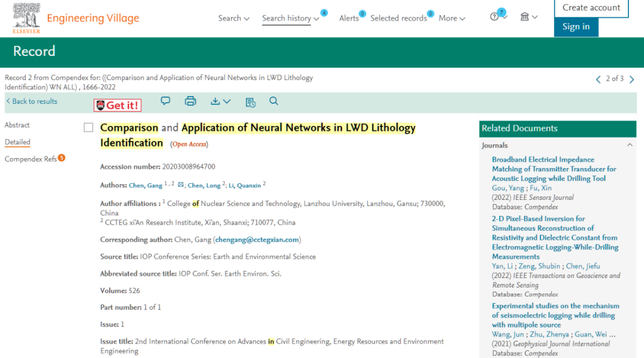The width and height of the screenshot is (644, 358).
Task: Click related author Chen, Jiefu
Action: (x=583, y=266)
